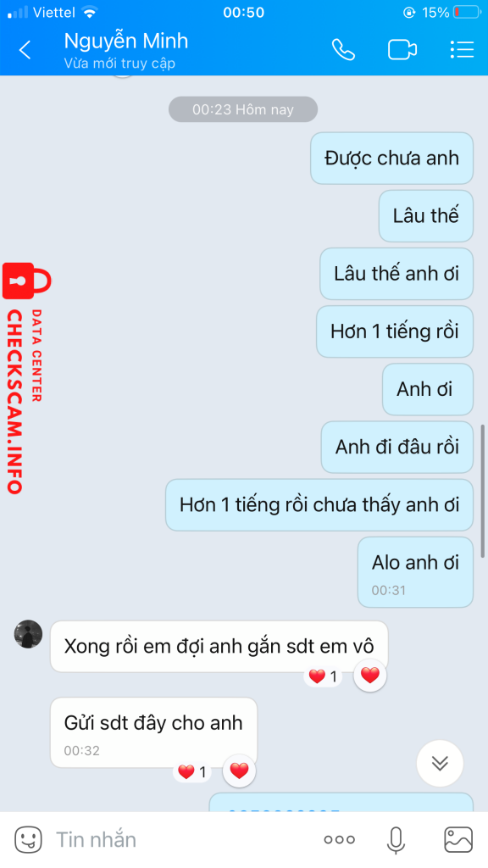Select the 'Alo anh ơi' message bubble

tap(415, 572)
